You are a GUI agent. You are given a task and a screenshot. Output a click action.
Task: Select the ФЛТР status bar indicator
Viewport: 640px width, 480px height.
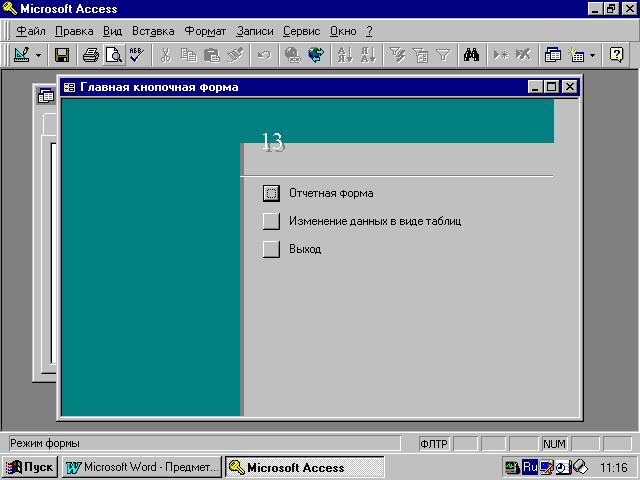pos(434,444)
